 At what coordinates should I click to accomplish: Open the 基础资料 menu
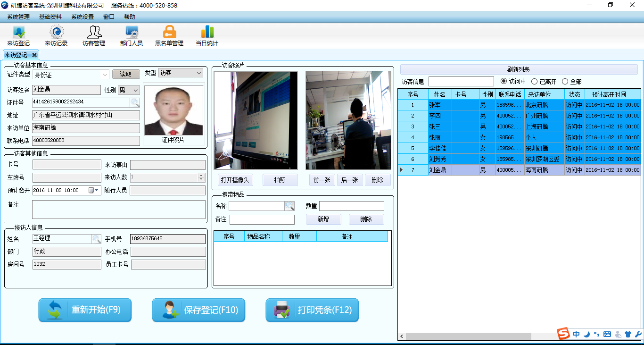[x=50, y=17]
